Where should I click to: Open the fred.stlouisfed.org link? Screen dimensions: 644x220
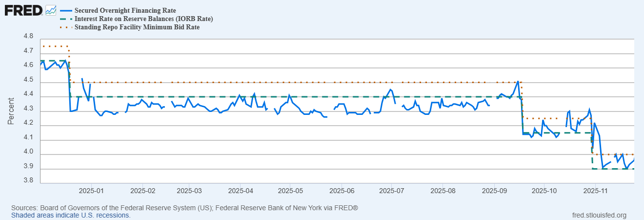pos(598,215)
